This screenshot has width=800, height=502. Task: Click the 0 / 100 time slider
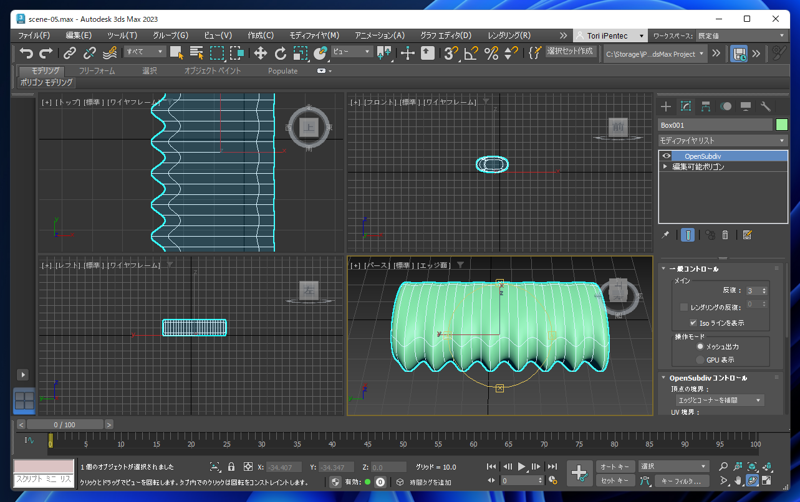coord(65,424)
